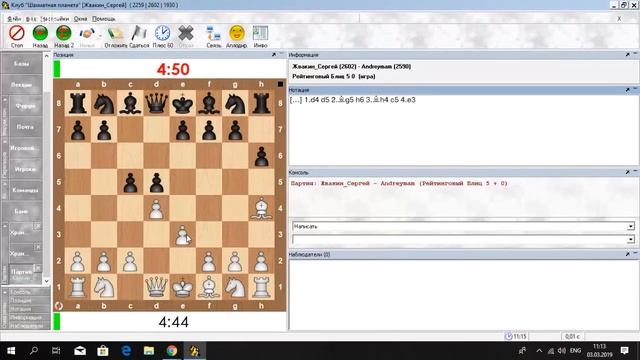The width and height of the screenshot is (640, 360).
Task: Switch to the Партия sidebar tab
Action: (x=21, y=274)
